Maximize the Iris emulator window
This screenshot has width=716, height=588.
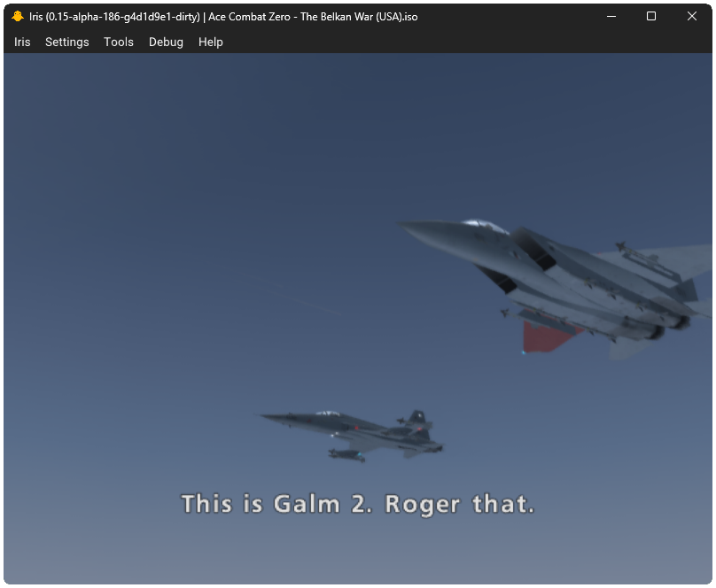(650, 15)
